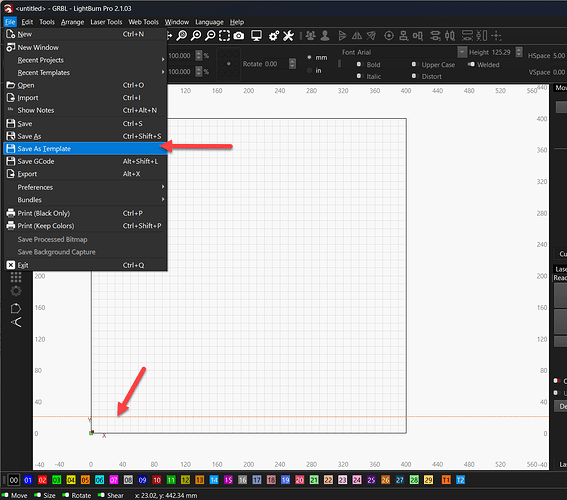Image resolution: width=567 pixels, height=500 pixels.
Task: Select the circular array gear-shaped tool
Action: [16, 291]
